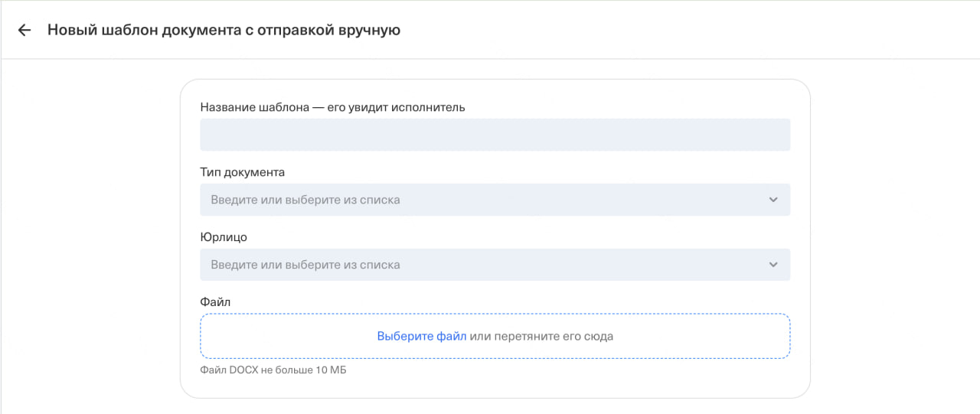Click the Выберите файл link
This screenshot has height=414, width=980.
coord(421,336)
